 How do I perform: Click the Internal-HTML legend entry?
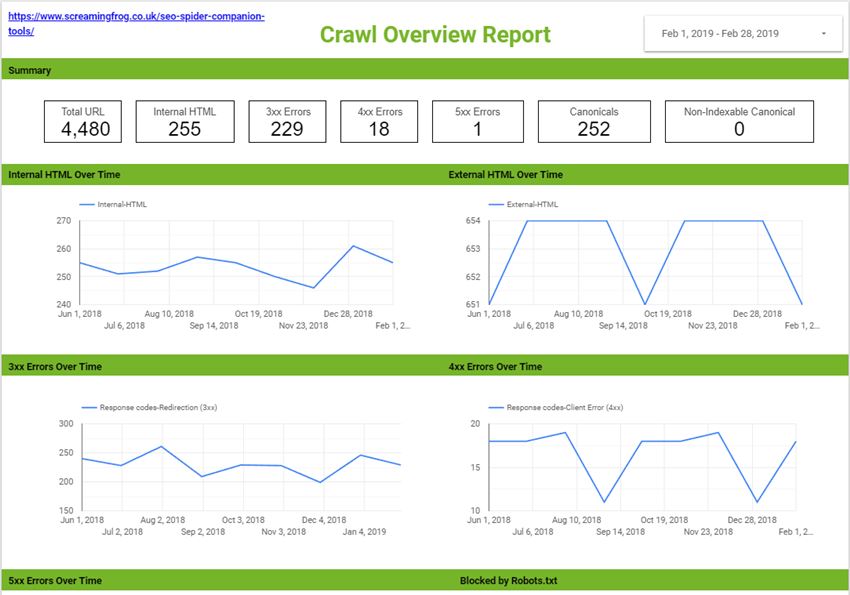[121, 204]
